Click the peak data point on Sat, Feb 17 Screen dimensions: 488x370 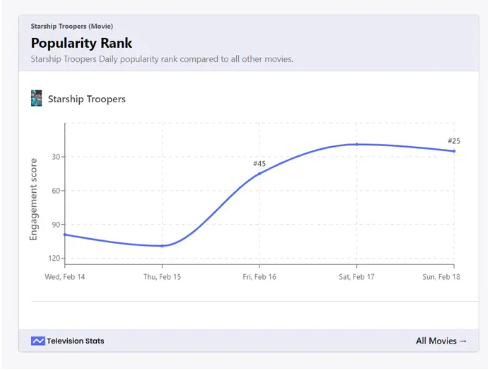tap(357, 144)
